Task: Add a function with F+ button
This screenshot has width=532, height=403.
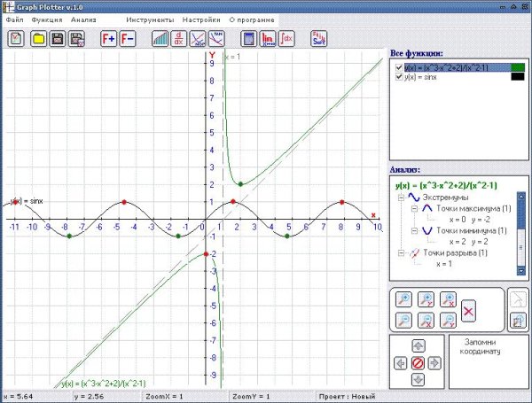Action: point(109,39)
